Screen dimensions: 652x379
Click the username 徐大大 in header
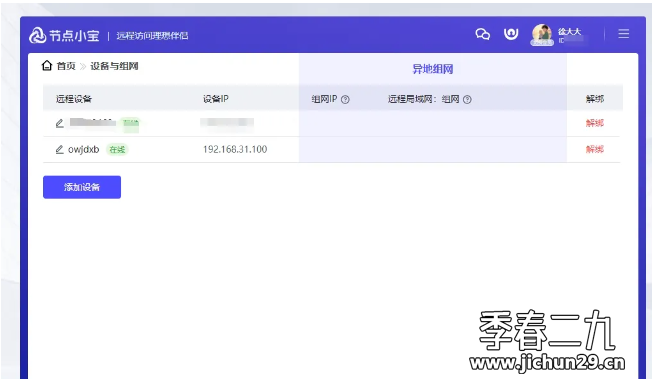pyautogui.click(x=569, y=31)
